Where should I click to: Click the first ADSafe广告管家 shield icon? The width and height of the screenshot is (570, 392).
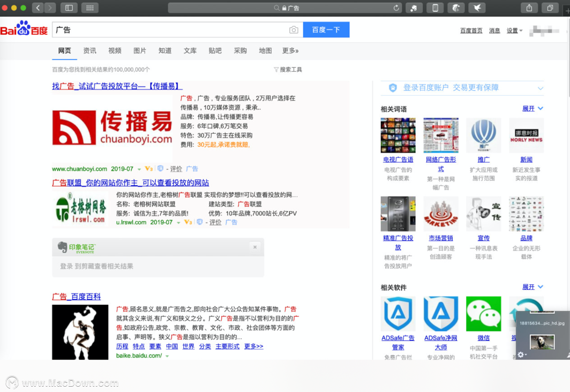pyautogui.click(x=398, y=314)
